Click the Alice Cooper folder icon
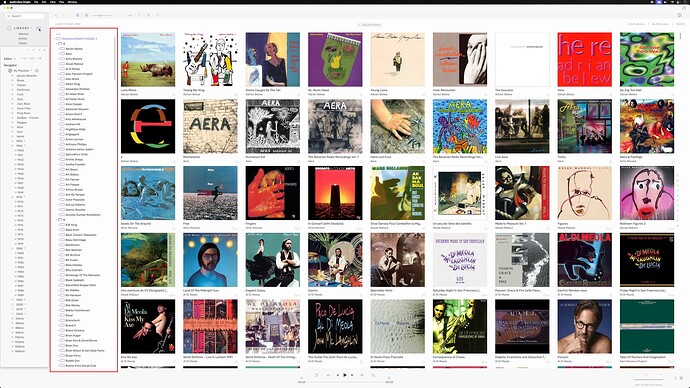The image size is (690, 388). [x=62, y=104]
